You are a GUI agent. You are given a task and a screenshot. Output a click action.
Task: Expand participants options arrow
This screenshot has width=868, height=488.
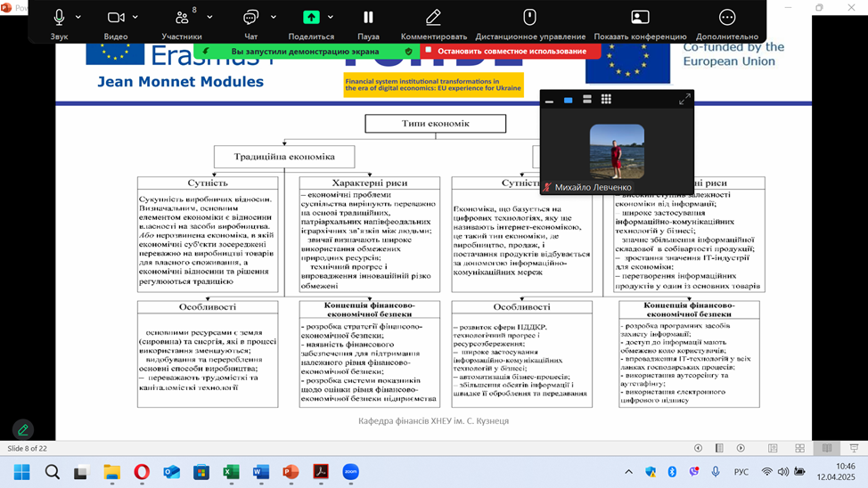click(209, 17)
